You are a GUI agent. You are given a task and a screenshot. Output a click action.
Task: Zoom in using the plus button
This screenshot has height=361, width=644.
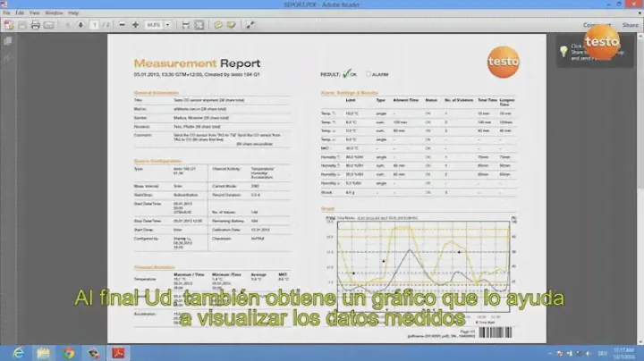click(x=135, y=25)
